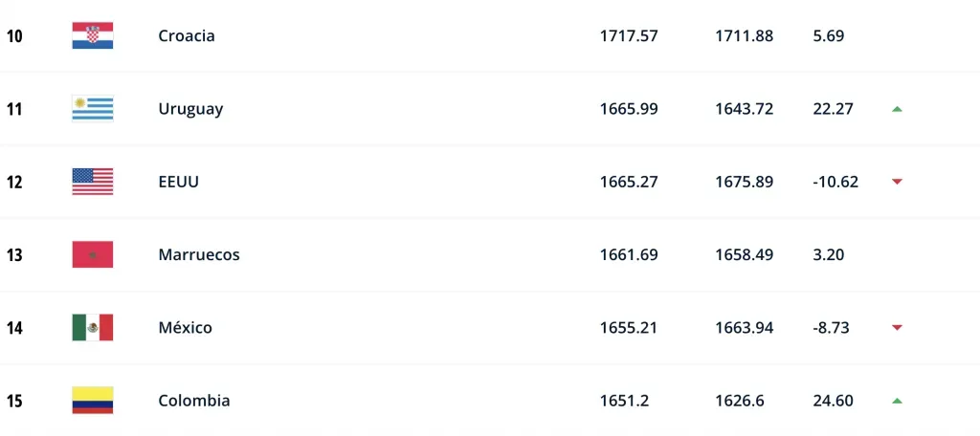Screen dimensions: 980x436
Task: Open the Marruecos team page
Action: click(x=199, y=255)
